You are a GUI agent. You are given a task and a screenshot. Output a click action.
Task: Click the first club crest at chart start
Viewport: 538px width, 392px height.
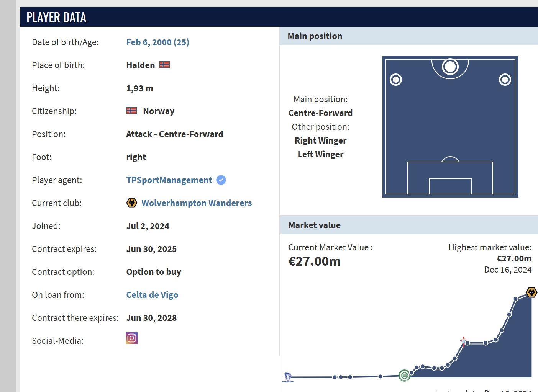pos(288,377)
